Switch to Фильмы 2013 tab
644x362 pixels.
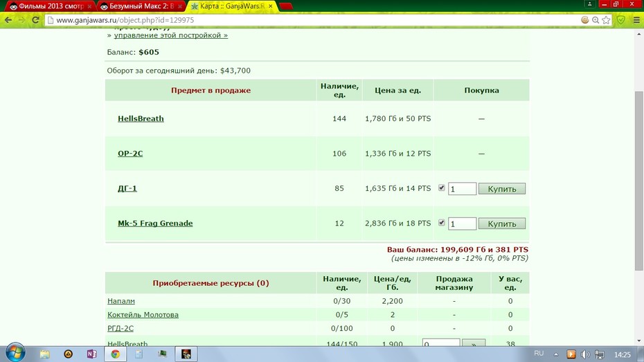[x=49, y=6]
